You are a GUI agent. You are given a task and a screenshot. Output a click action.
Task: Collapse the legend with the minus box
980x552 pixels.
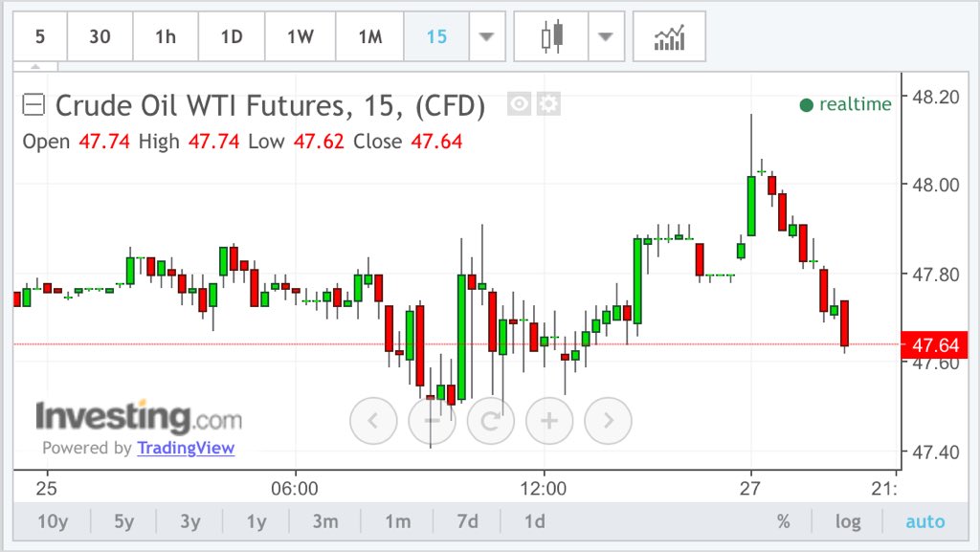coord(33,104)
